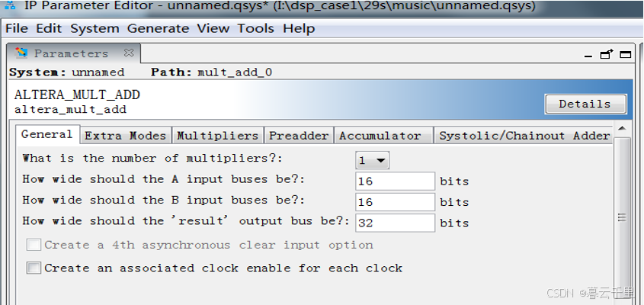Open the Tools menu
644x305 pixels.
click(x=255, y=28)
